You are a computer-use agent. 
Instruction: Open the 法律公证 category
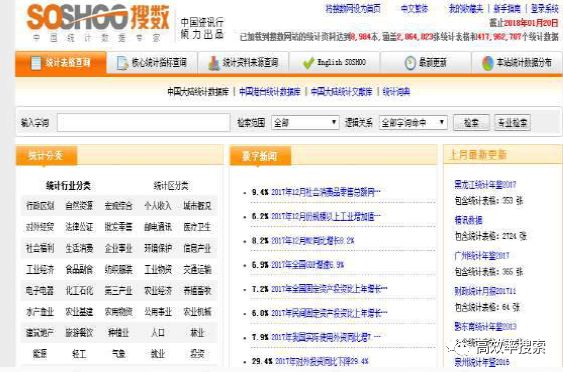tap(79, 227)
